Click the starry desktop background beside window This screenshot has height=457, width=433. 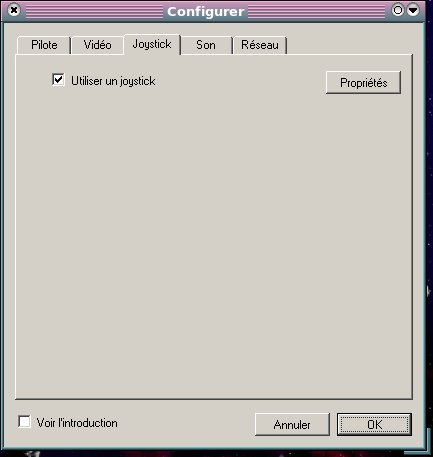coord(430,233)
